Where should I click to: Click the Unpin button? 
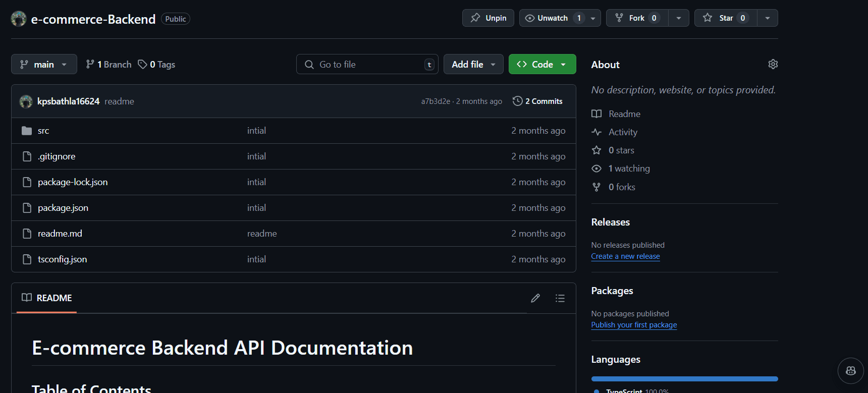click(488, 18)
